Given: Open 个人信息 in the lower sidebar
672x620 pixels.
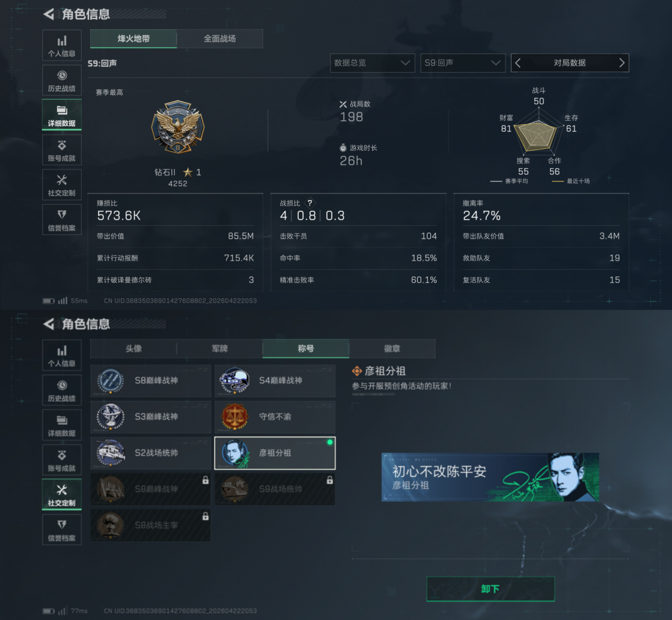Looking at the screenshot, I should (x=62, y=355).
